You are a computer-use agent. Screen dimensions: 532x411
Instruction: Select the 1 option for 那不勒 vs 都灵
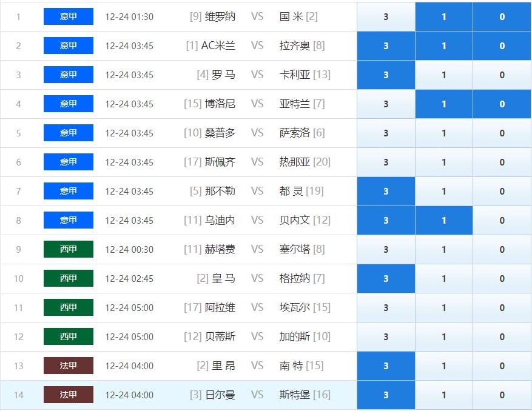click(x=444, y=192)
